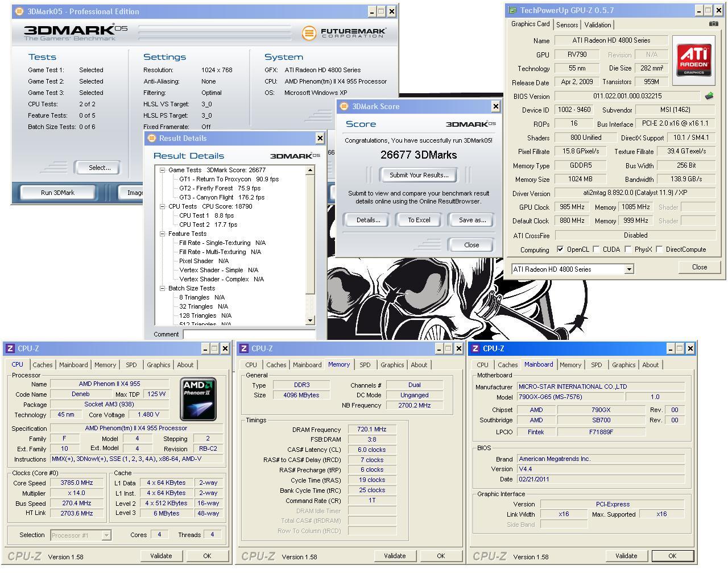Select 8 Triangles result row
The height and width of the screenshot is (582, 728).
pyautogui.click(x=202, y=297)
